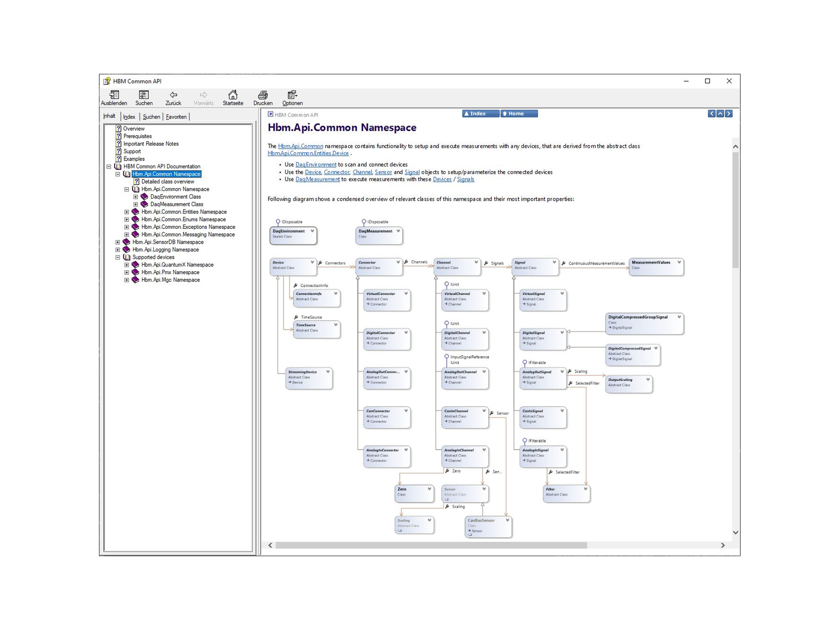Click the blue Home header button
840x630 pixels.
coord(519,114)
